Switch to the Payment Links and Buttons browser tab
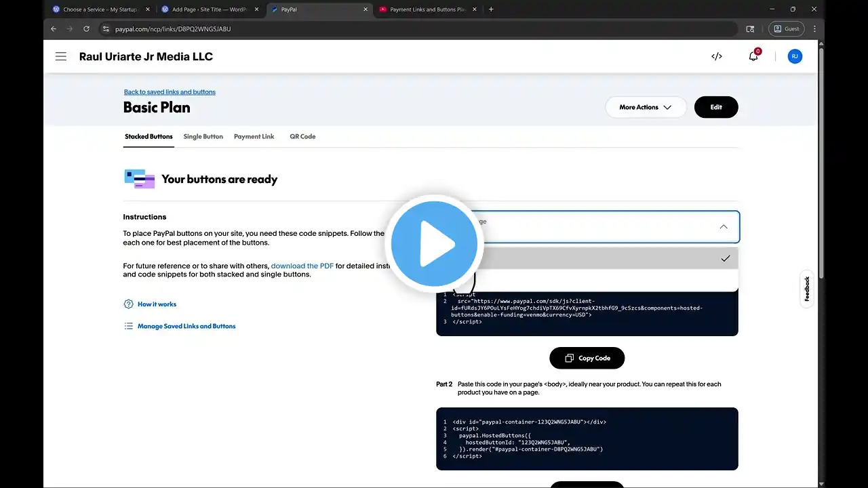868x488 pixels. 427,9
